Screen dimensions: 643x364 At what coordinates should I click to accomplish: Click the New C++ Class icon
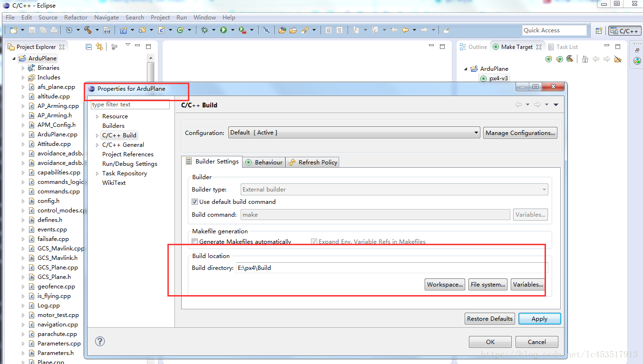[180, 30]
